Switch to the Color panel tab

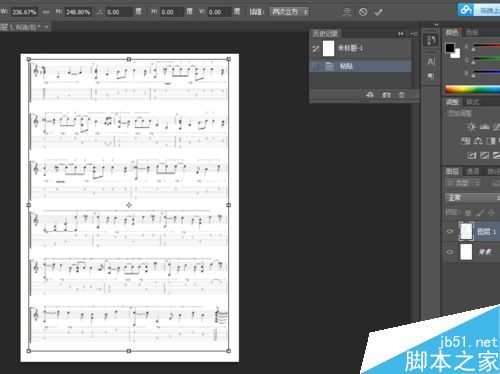452,32
